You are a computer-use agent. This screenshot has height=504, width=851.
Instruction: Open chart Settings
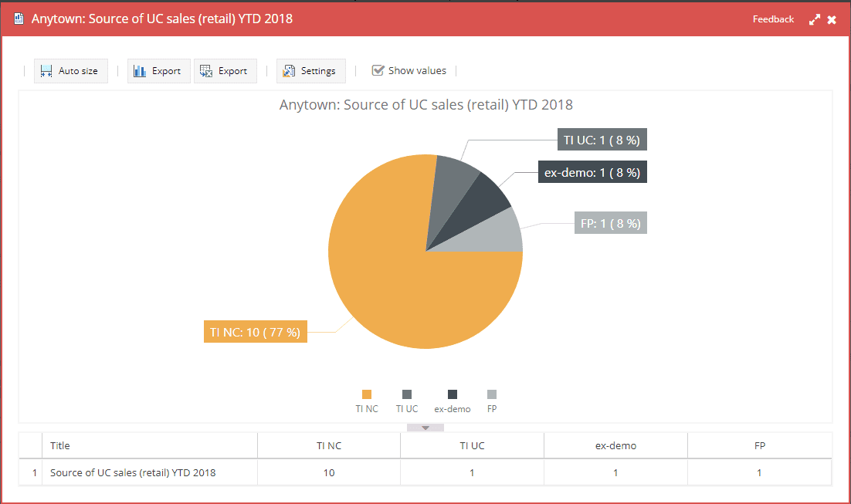[x=310, y=71]
